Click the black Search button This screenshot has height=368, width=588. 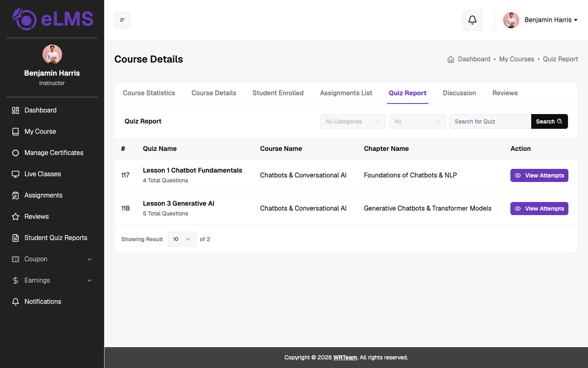click(550, 121)
